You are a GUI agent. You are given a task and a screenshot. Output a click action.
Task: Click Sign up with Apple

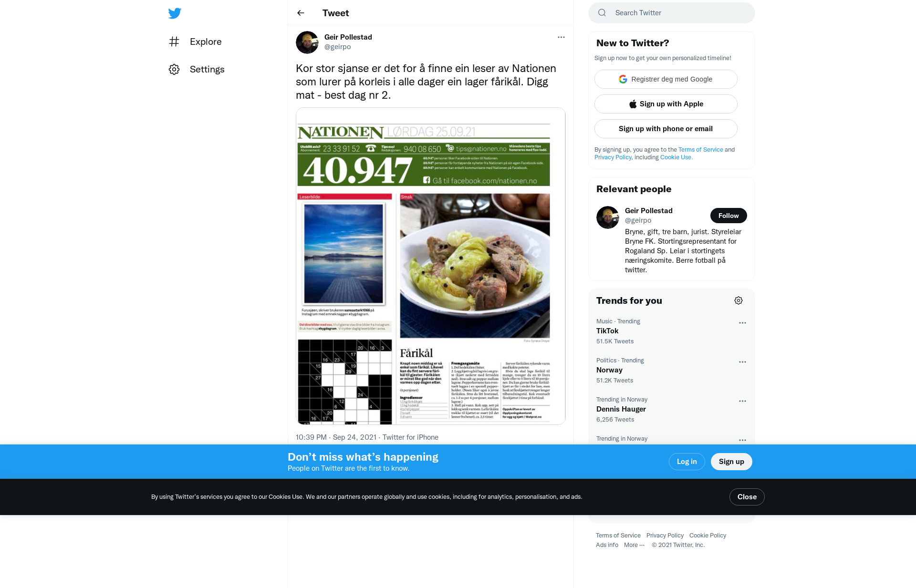coord(666,104)
